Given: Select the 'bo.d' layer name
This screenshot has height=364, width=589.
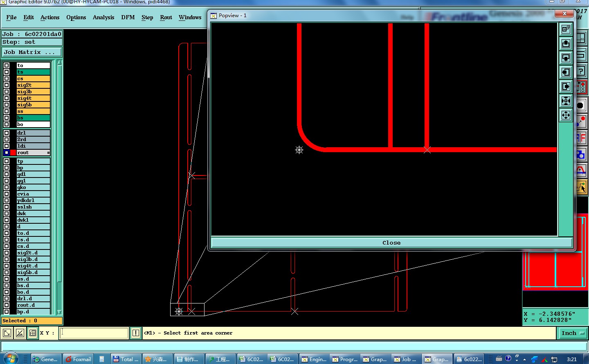Looking at the screenshot, I should pos(33,292).
